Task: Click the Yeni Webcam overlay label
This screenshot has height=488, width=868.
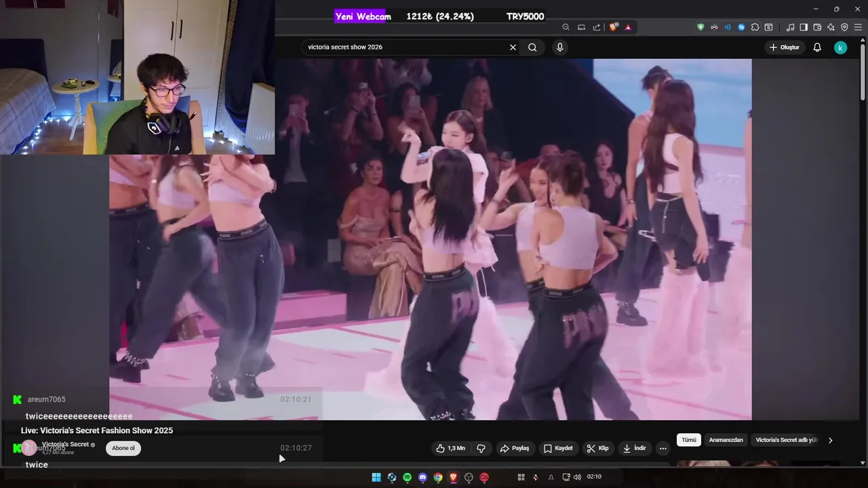Action: coord(363,16)
